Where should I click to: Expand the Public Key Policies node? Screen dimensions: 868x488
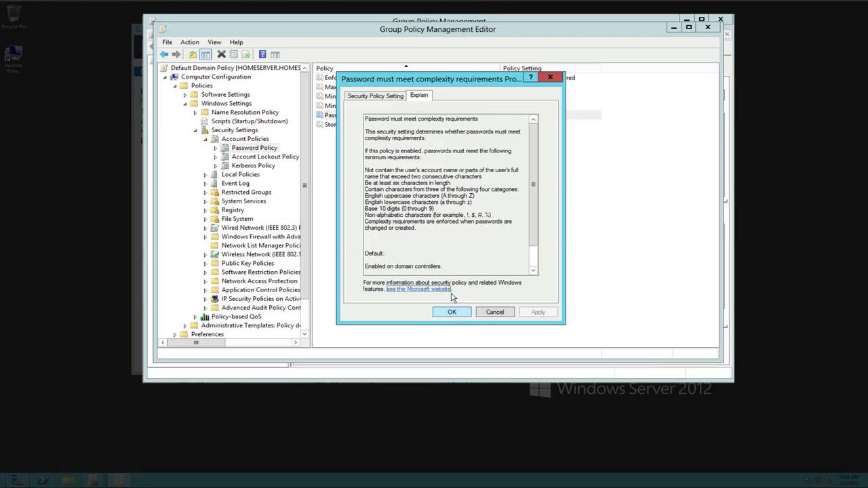pos(205,264)
